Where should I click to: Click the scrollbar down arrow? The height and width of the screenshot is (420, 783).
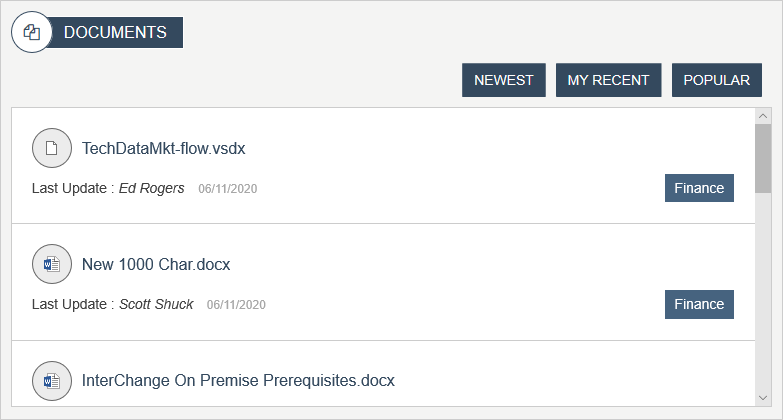point(763,397)
